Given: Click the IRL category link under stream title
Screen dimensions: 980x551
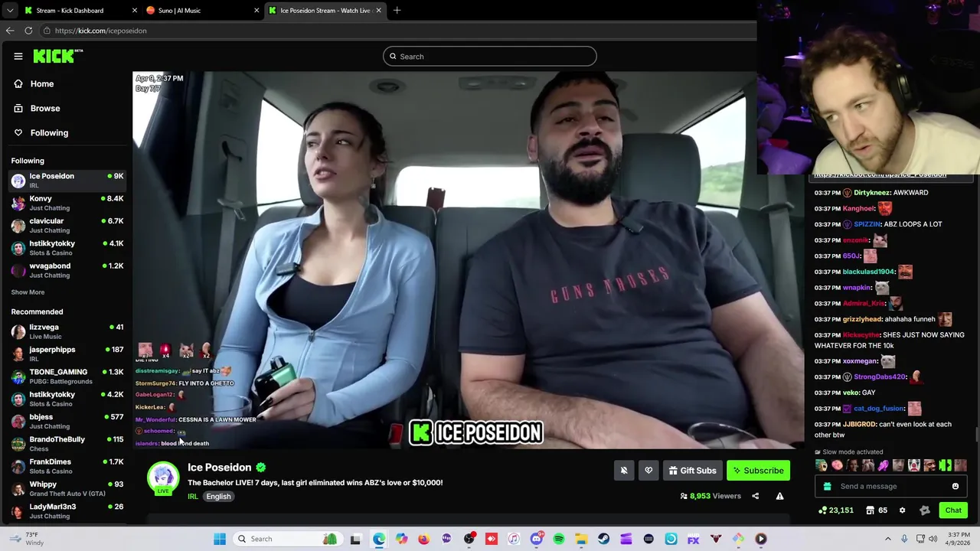Looking at the screenshot, I should coord(193,497).
